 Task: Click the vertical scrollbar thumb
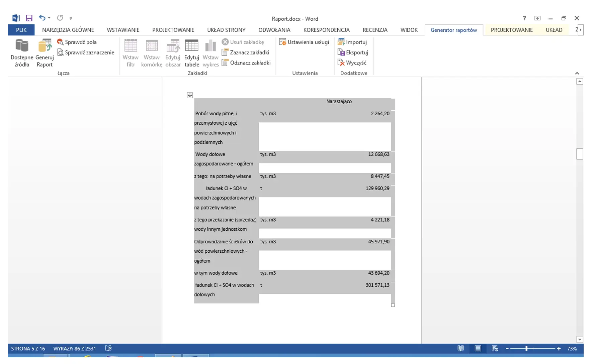580,154
